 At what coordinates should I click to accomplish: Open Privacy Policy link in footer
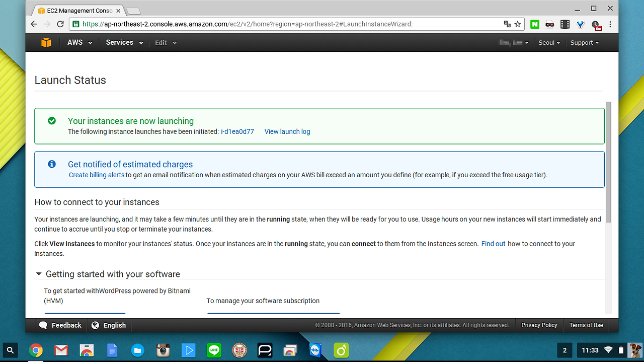(x=539, y=325)
